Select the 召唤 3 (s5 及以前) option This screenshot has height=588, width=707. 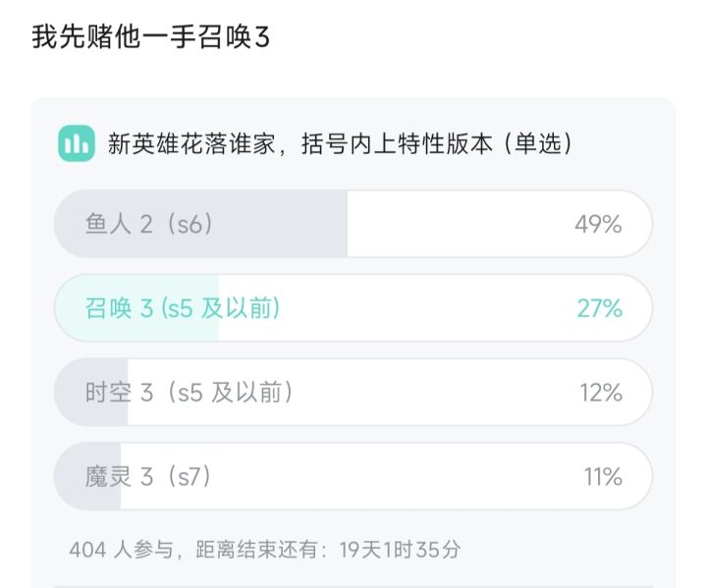(x=183, y=308)
